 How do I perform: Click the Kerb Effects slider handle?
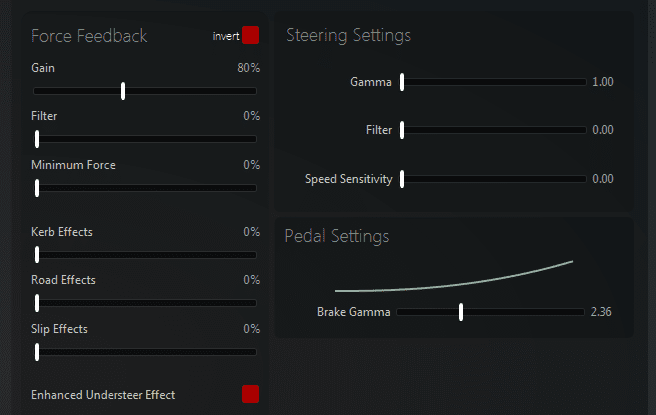click(x=37, y=255)
